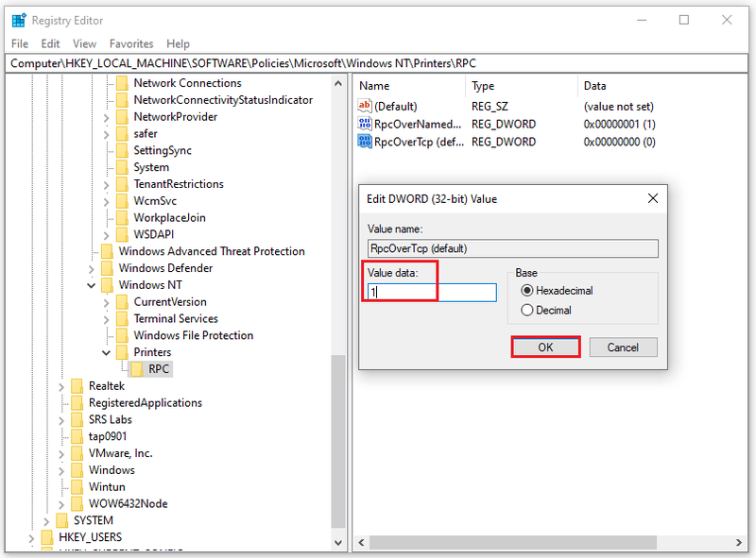The height and width of the screenshot is (558, 756).
Task: Open the Edit menu
Action: (50, 43)
